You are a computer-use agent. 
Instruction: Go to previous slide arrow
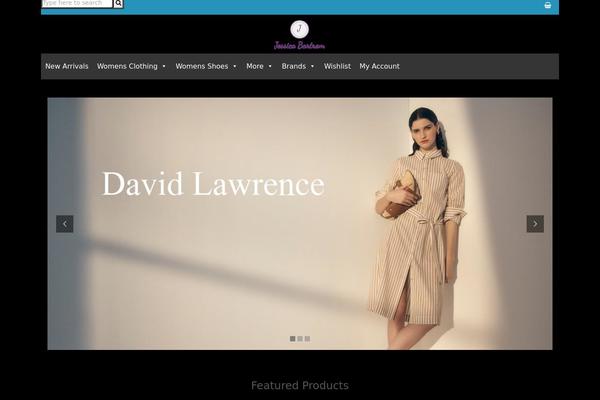point(65,224)
